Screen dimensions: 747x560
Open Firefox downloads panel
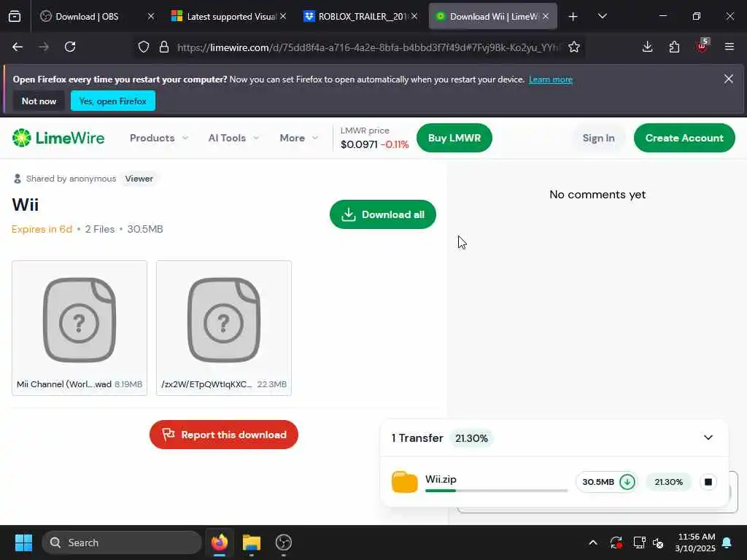(x=648, y=47)
